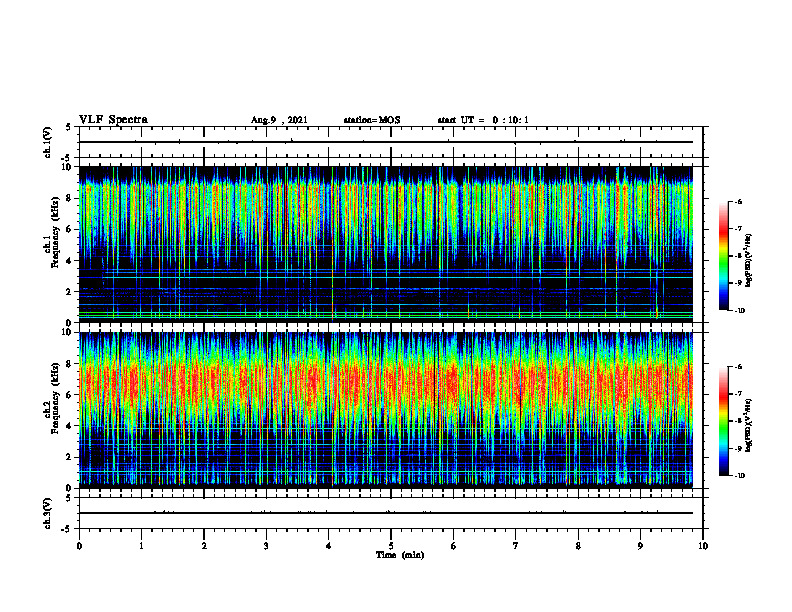Select the date text "Aug.9 , 2021"

click(279, 120)
